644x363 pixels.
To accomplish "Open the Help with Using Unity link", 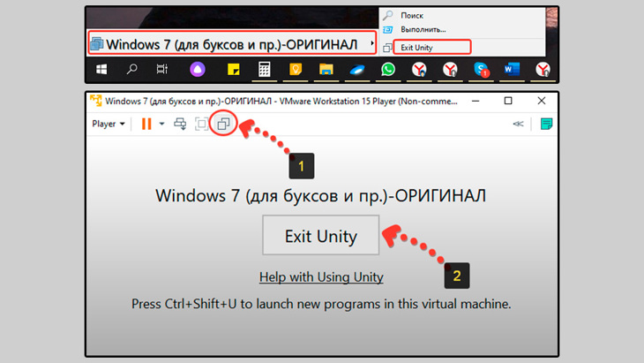I will [321, 276].
